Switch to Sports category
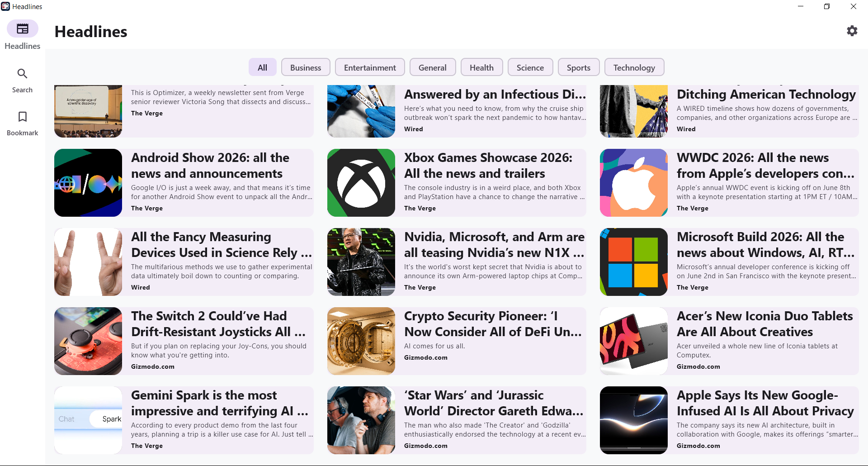The width and height of the screenshot is (868, 466). (579, 67)
